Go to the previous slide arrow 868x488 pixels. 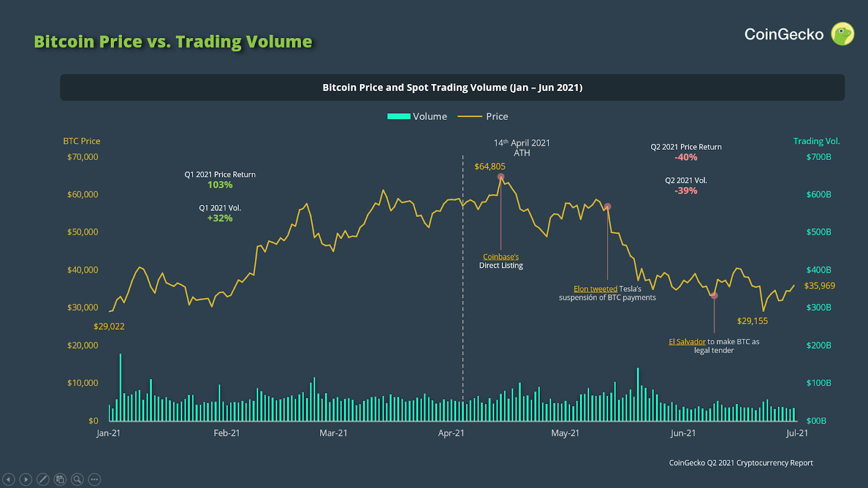pos(9,479)
